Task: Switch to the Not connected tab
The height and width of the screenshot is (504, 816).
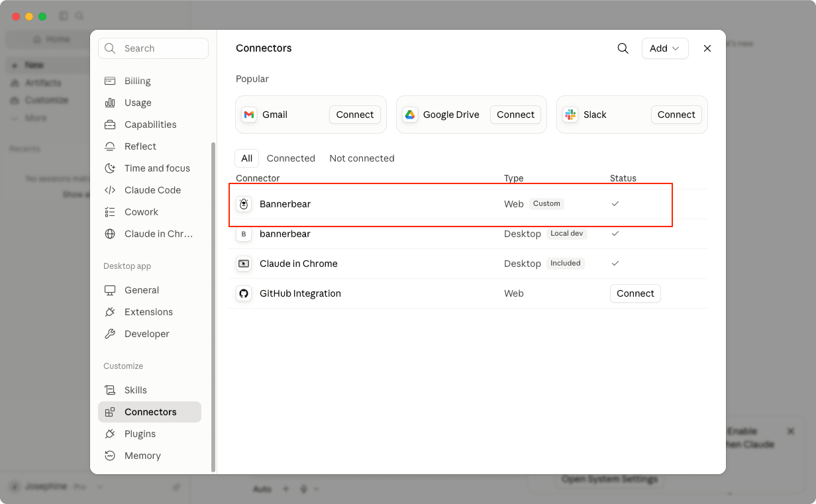Action: pyautogui.click(x=362, y=158)
